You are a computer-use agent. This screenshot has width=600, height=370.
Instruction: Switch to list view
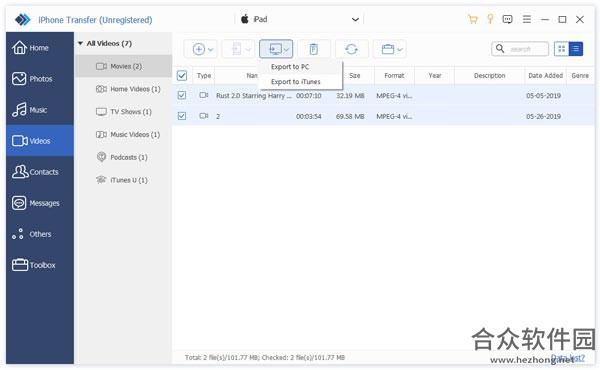pyautogui.click(x=576, y=49)
